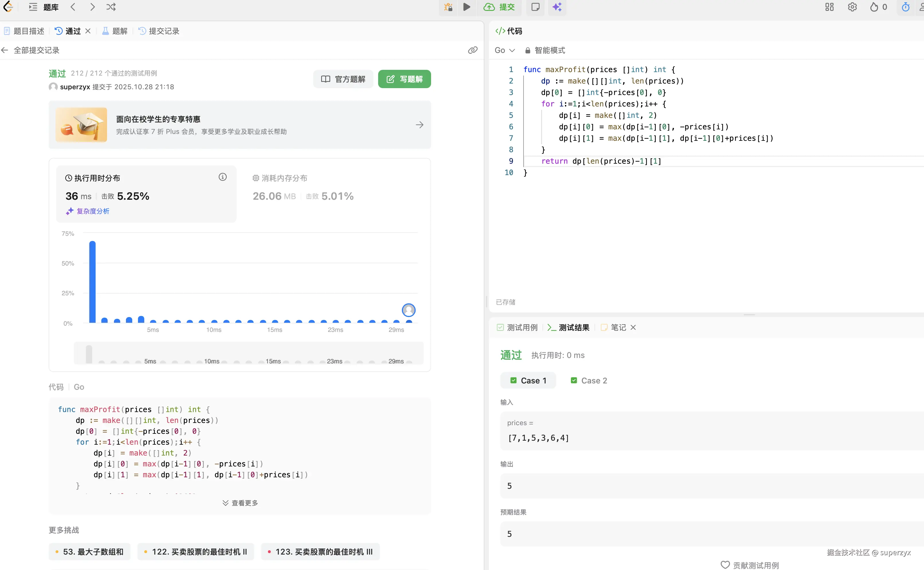Click the runtime chart range slider handle
Viewport: 924px width, 570px height.
coord(89,354)
